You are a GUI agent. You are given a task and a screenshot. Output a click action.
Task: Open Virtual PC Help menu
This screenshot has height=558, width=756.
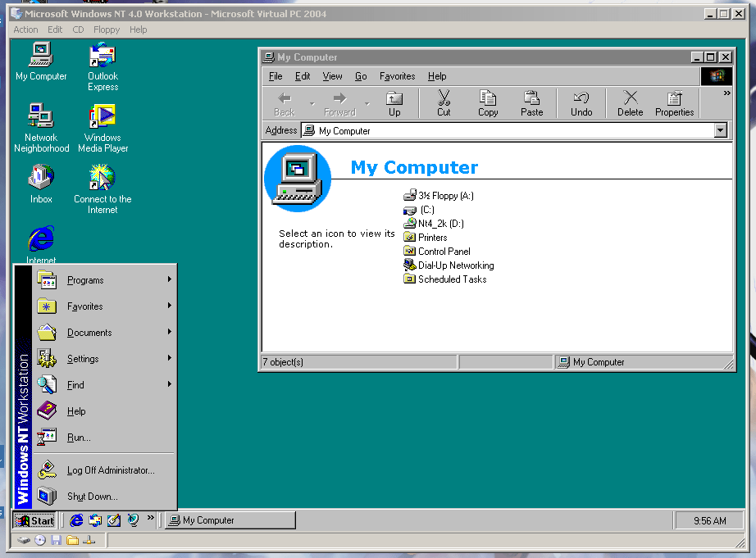138,29
